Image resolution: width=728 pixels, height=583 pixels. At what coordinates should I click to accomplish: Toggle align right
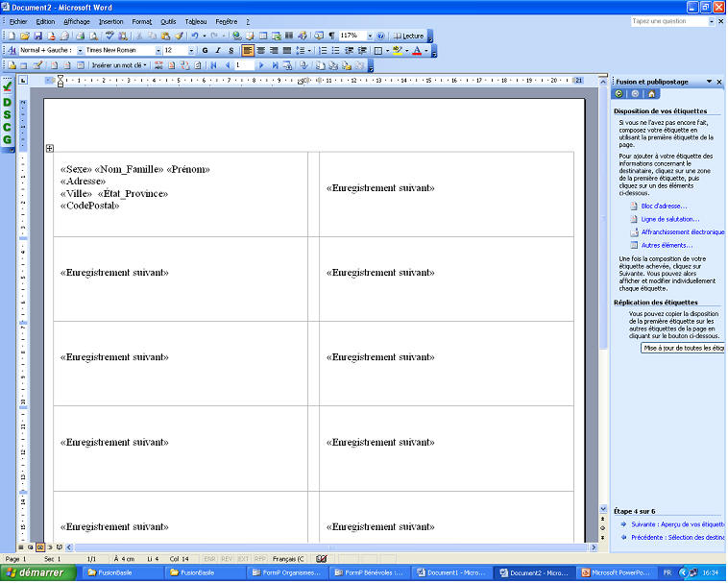(274, 50)
